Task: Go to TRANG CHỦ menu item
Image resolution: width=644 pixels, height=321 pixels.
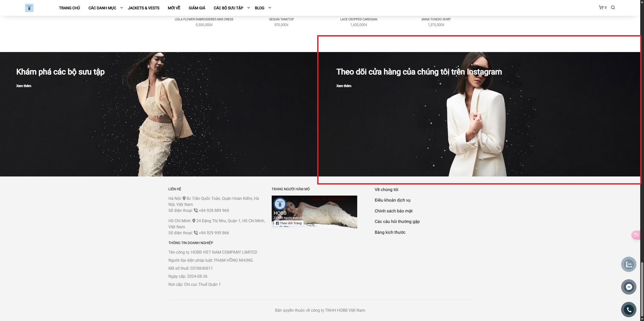Action: tap(69, 8)
